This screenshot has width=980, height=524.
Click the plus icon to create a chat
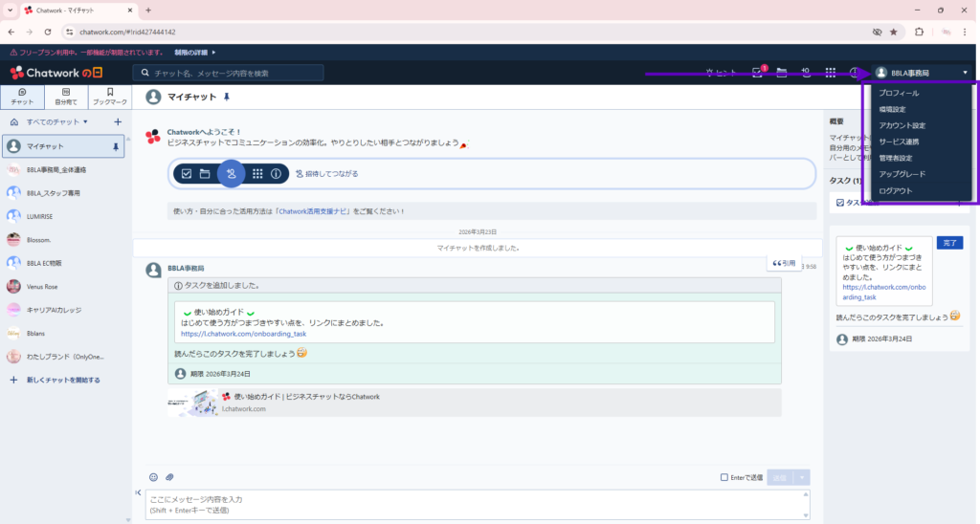tap(118, 122)
